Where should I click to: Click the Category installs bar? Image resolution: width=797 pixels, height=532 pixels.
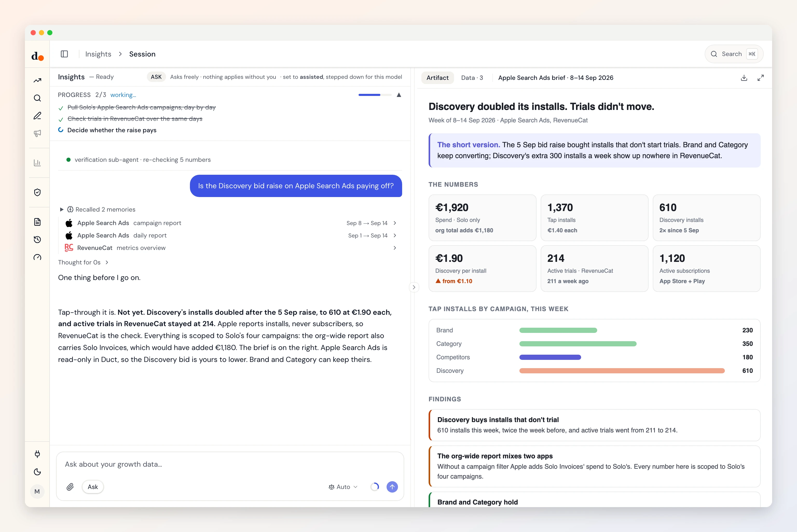coord(578,344)
